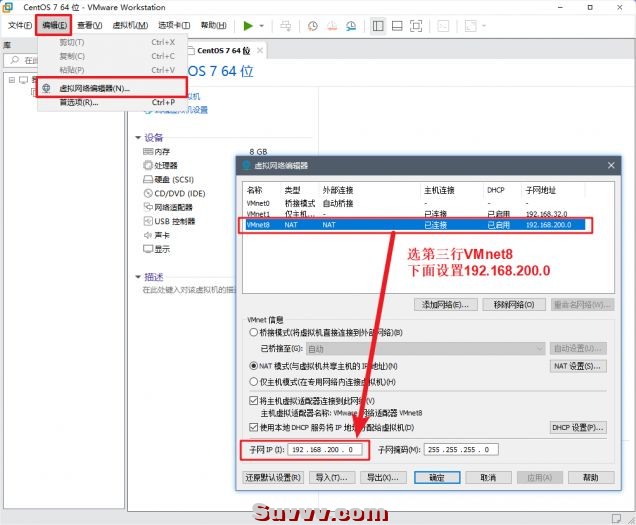This screenshot has height=525, width=636.
Task: Click the processor (处理器) device icon
Action: pos(147,165)
